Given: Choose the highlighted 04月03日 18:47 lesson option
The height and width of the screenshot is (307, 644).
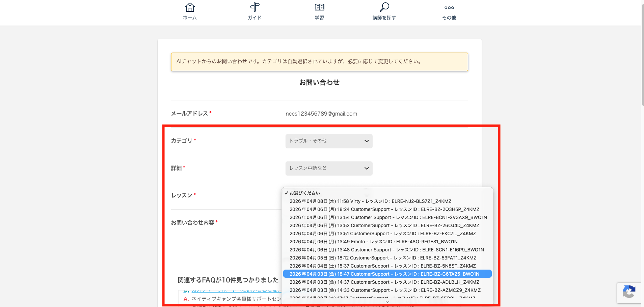Looking at the screenshot, I should [x=384, y=274].
